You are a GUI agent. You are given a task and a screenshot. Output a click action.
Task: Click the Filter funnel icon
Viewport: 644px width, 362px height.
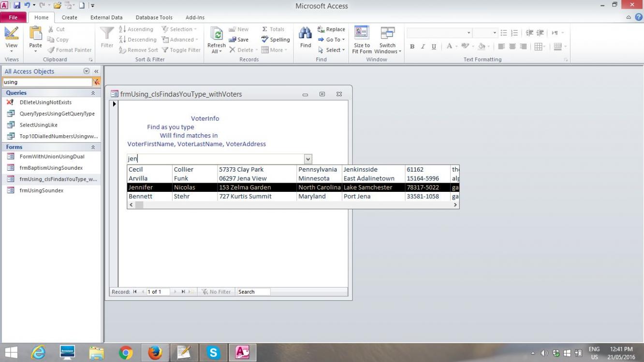(107, 38)
